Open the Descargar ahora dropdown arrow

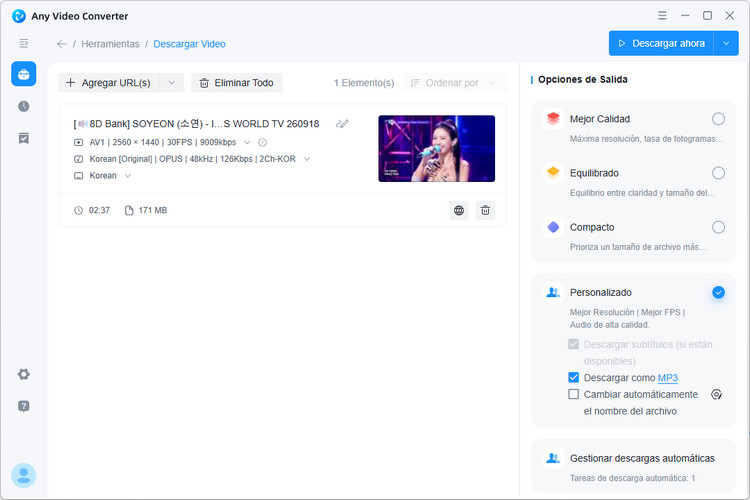(726, 44)
